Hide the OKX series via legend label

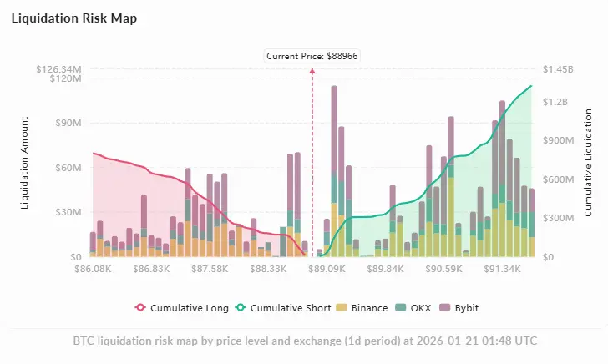click(x=421, y=308)
